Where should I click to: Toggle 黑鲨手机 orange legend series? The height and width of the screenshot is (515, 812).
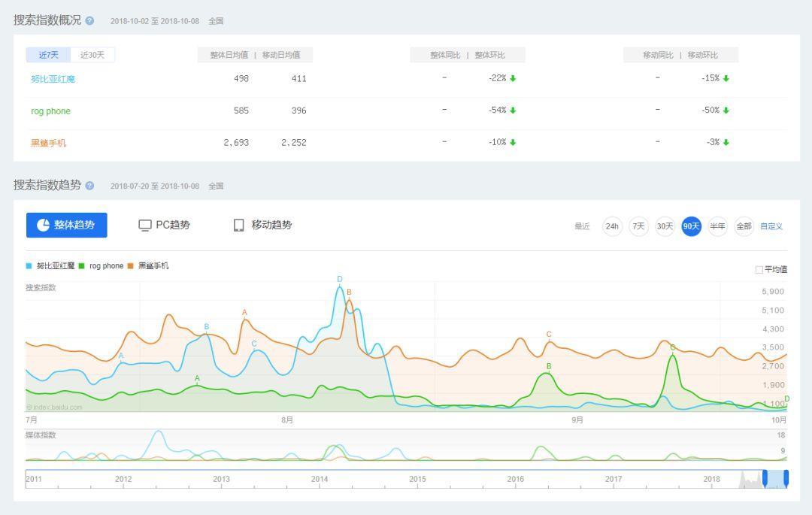pyautogui.click(x=131, y=266)
